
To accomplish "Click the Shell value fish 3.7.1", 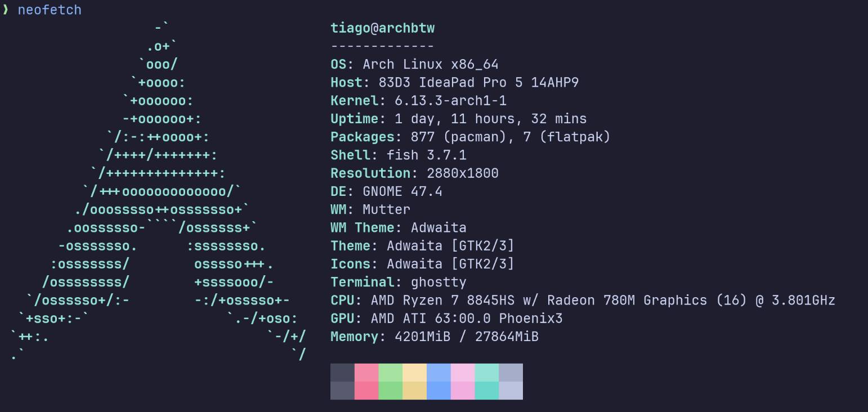I will tap(426, 155).
